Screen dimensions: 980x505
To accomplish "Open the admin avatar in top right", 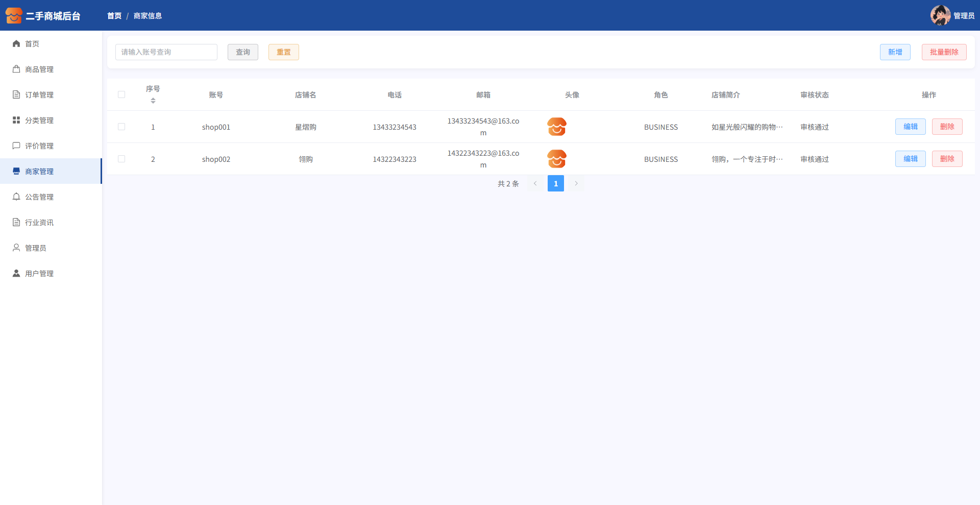I will pyautogui.click(x=940, y=15).
